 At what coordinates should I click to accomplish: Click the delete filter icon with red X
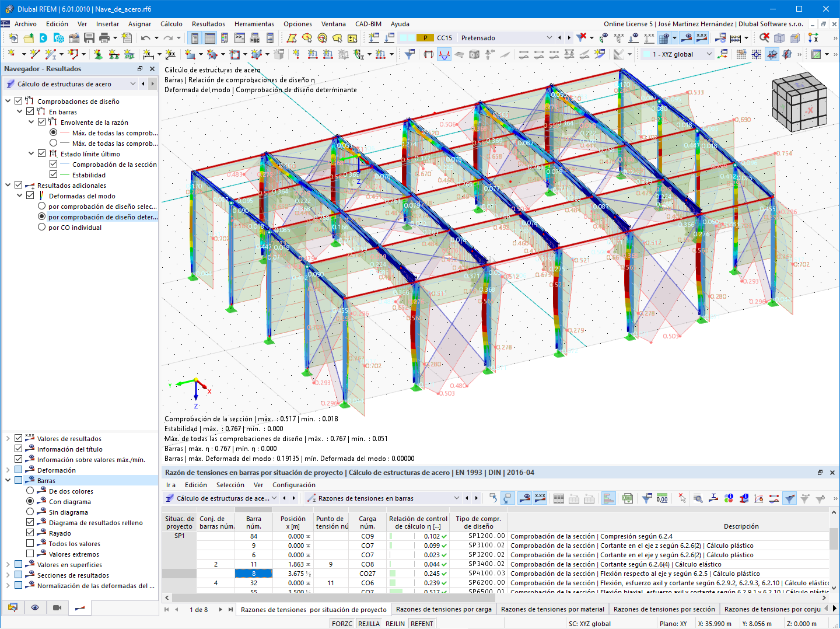click(582, 38)
